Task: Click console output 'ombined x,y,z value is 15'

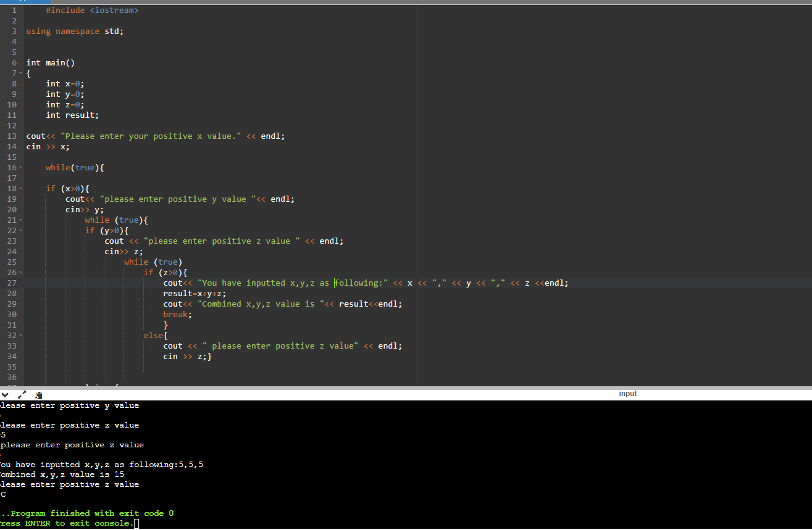Action: point(62,474)
